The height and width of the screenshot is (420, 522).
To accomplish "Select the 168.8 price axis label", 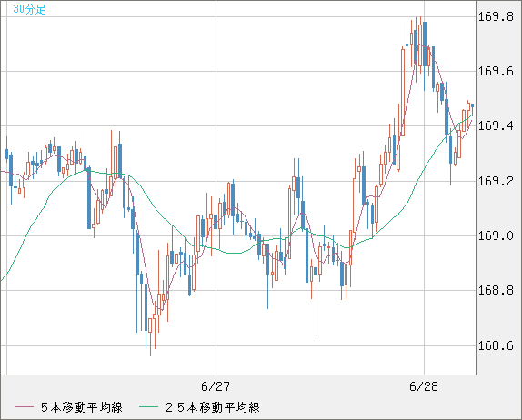I will click(496, 291).
